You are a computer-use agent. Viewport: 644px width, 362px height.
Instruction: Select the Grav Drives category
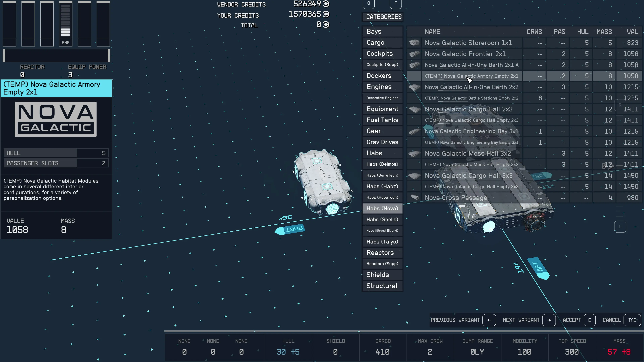pos(383,142)
